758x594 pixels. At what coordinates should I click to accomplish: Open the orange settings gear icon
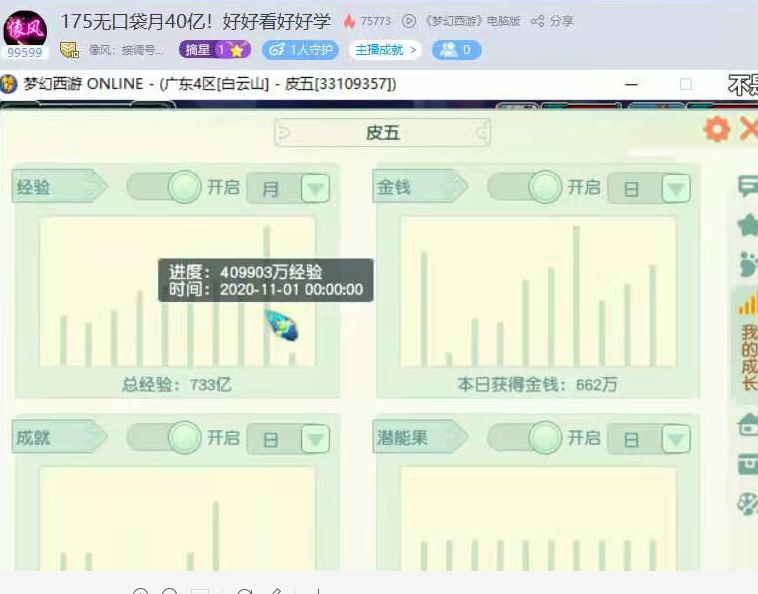tap(717, 130)
